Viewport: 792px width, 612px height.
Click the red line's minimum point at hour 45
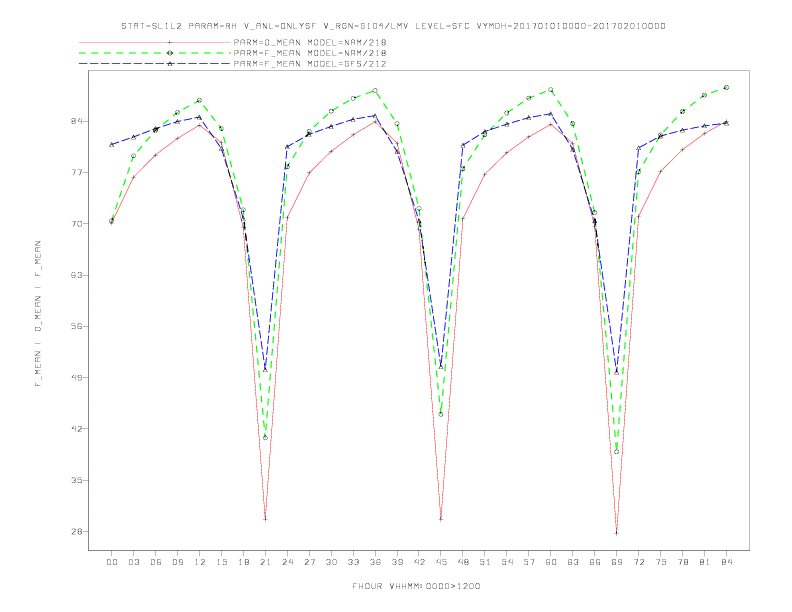click(441, 519)
